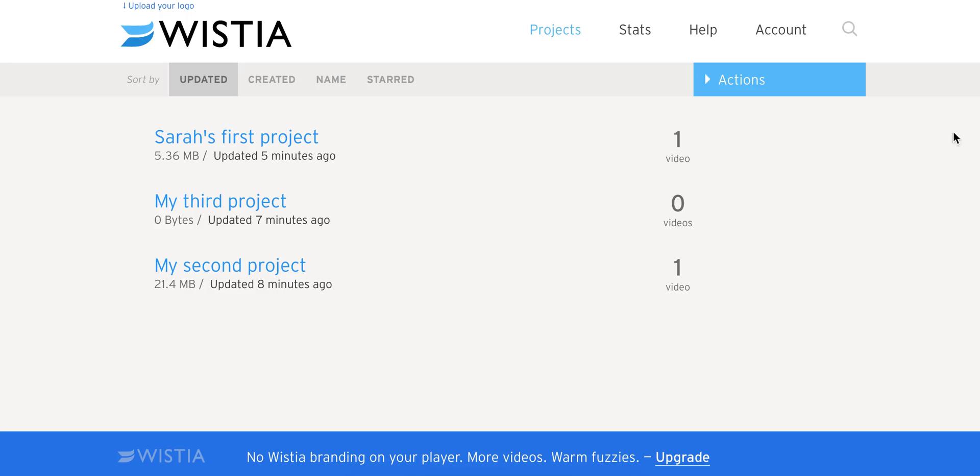
Task: Click the 'No Wistia branding' banner text
Action: 443,457
